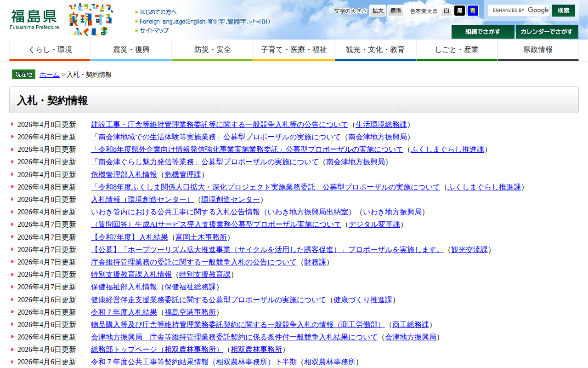Expand the 子育て・医療・福祉 navigation tab
Screen dimensions: 588x368
click(294, 50)
